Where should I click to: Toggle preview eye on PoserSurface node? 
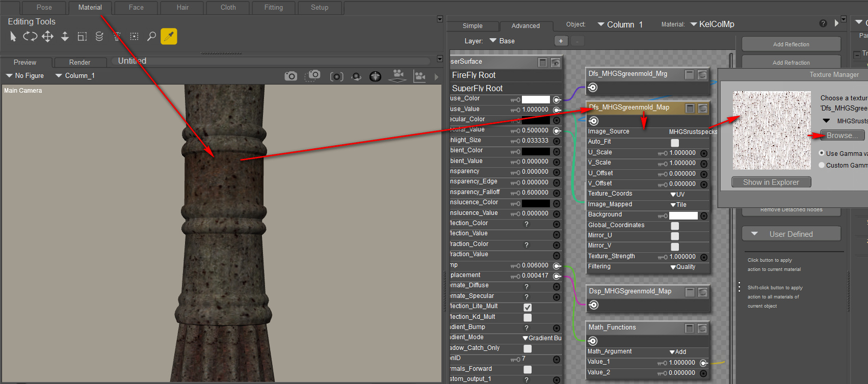point(556,62)
